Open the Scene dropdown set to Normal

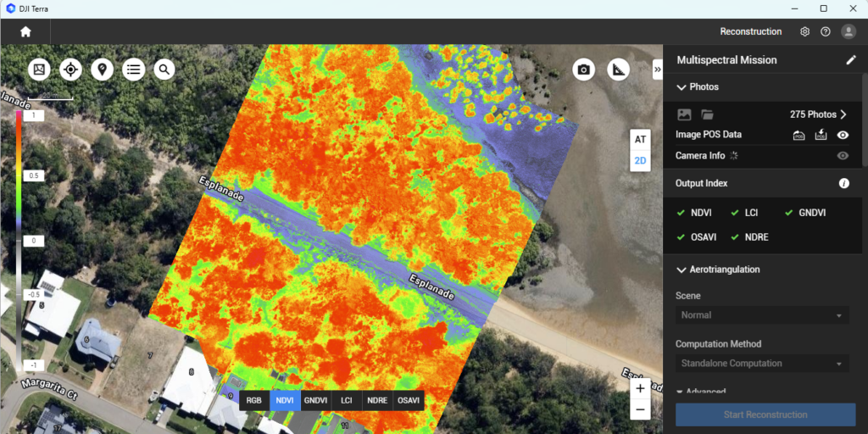click(761, 315)
